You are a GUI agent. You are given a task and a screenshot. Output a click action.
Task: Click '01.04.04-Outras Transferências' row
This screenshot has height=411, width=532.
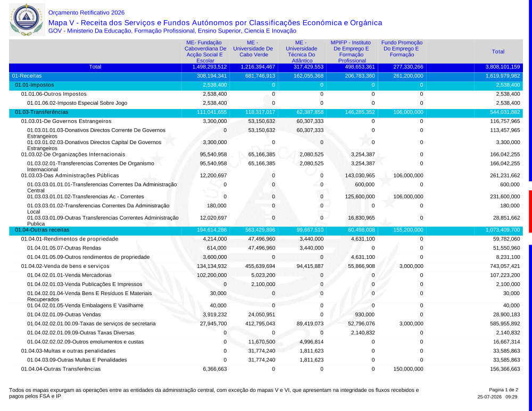[265, 369]
